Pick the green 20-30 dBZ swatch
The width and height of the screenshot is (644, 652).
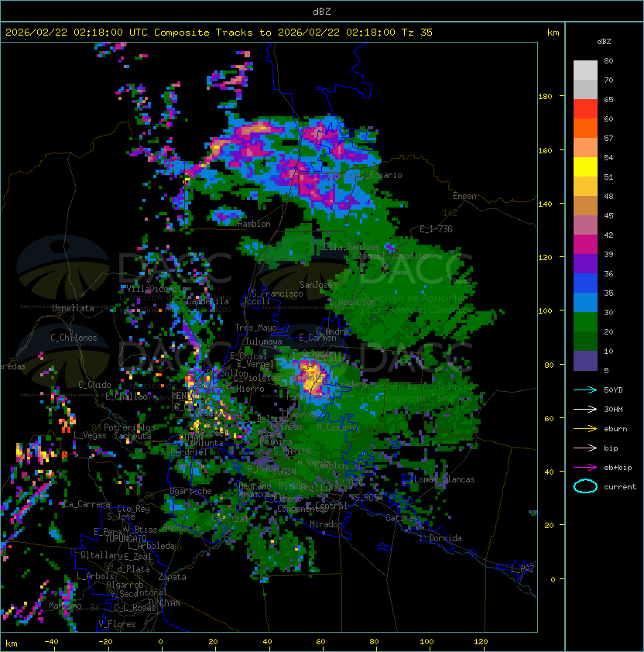(x=585, y=321)
